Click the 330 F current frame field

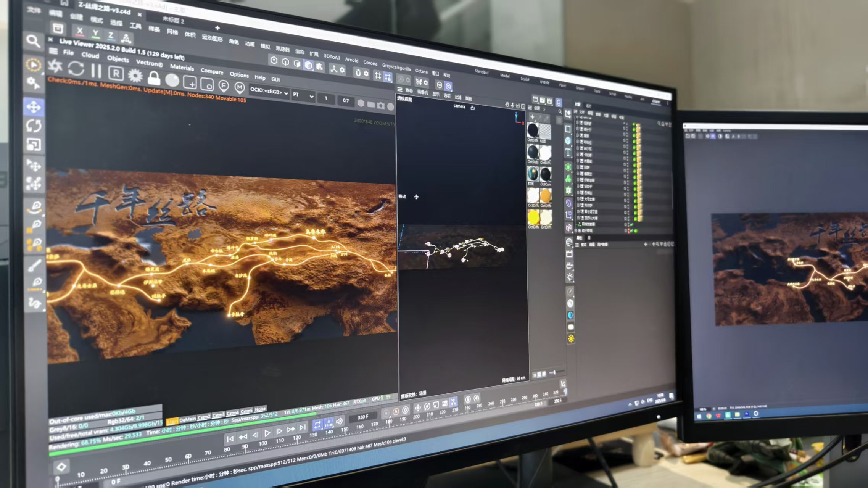coord(362,417)
